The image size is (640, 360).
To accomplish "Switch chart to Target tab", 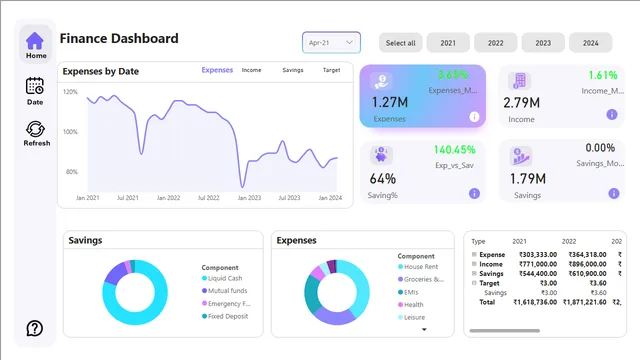I will (331, 70).
